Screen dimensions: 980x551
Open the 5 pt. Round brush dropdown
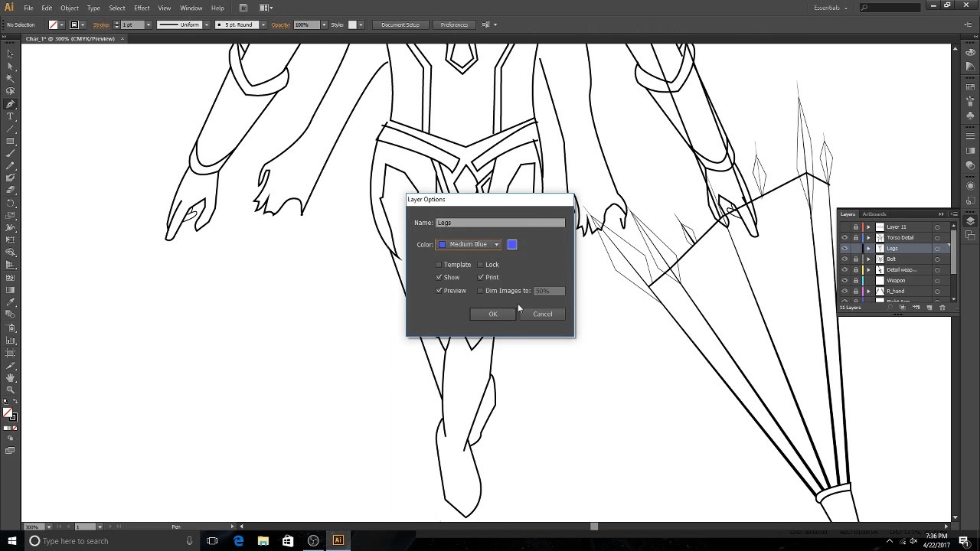click(263, 25)
